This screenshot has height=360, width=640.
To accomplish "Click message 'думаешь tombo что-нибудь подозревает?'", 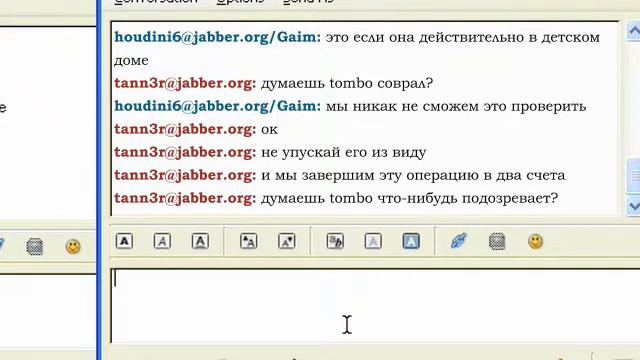I will click(409, 198).
